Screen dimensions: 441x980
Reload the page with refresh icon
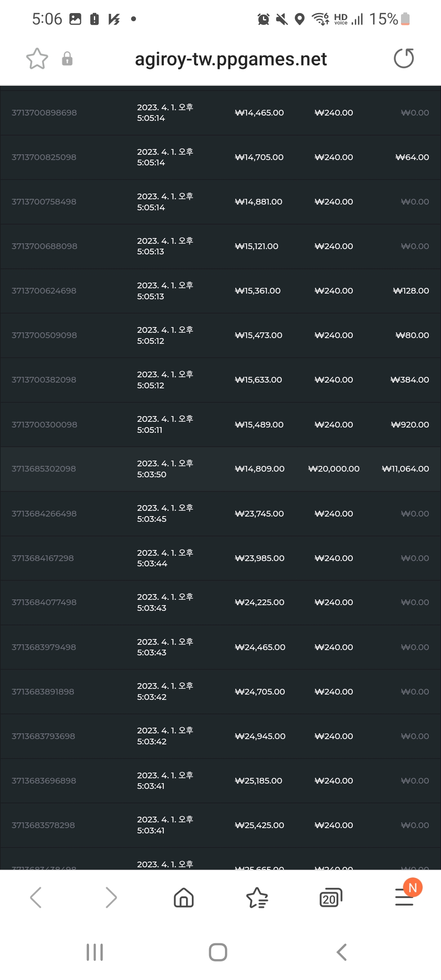(404, 58)
